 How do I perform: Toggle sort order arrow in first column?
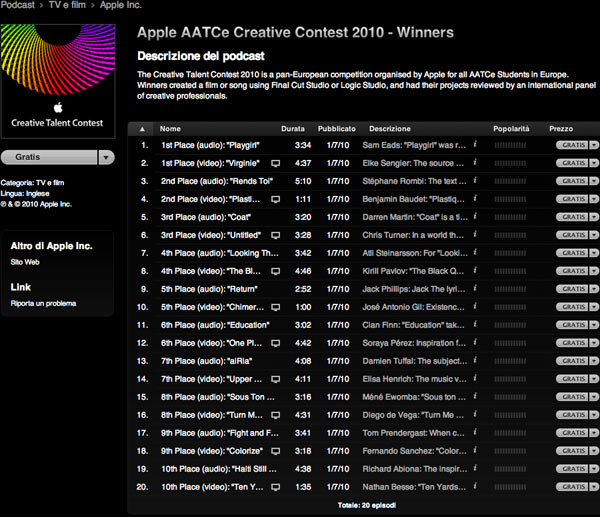point(142,129)
